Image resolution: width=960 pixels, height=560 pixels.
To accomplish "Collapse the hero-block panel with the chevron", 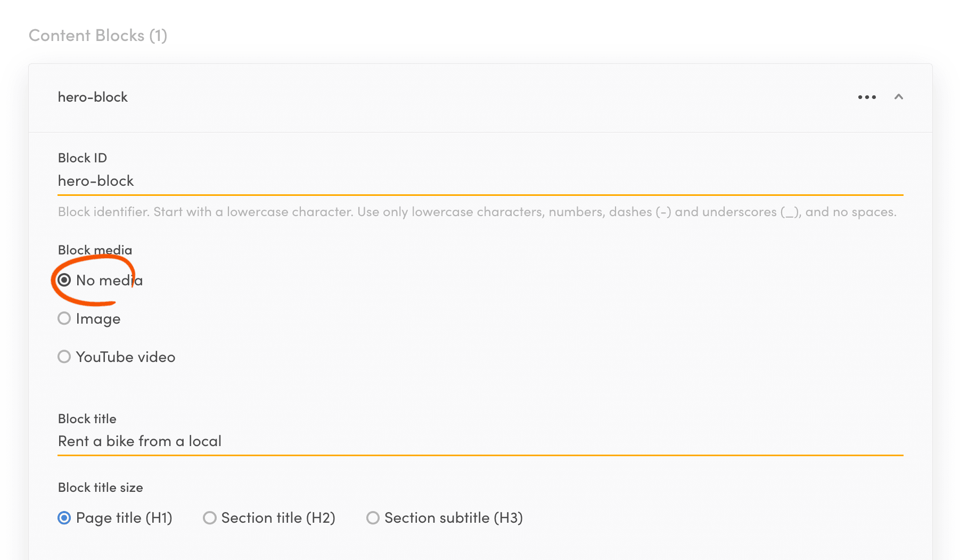I will (x=899, y=97).
